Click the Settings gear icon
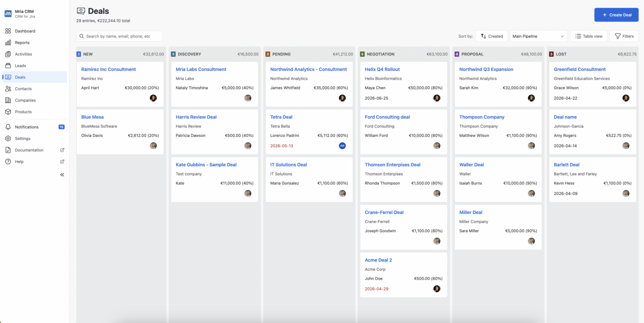 (x=8, y=139)
